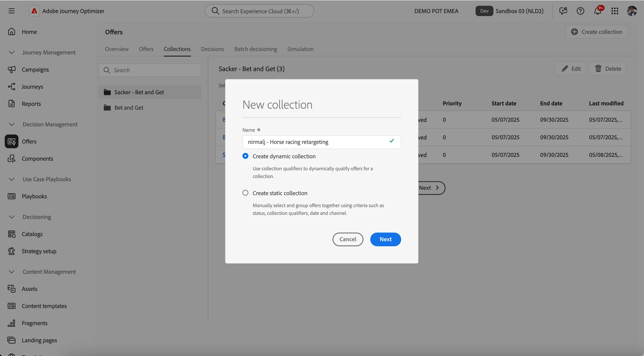Open the user profile avatar
This screenshot has width=644, height=356.
(632, 11)
